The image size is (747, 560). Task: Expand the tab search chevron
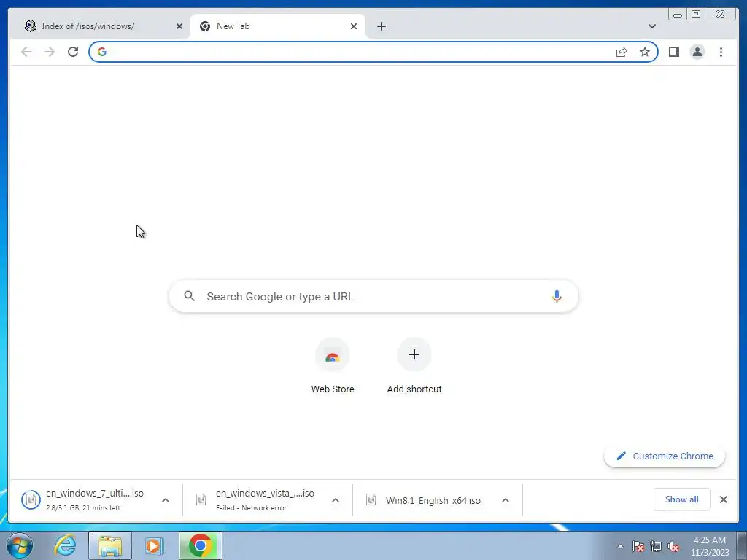pyautogui.click(x=651, y=26)
